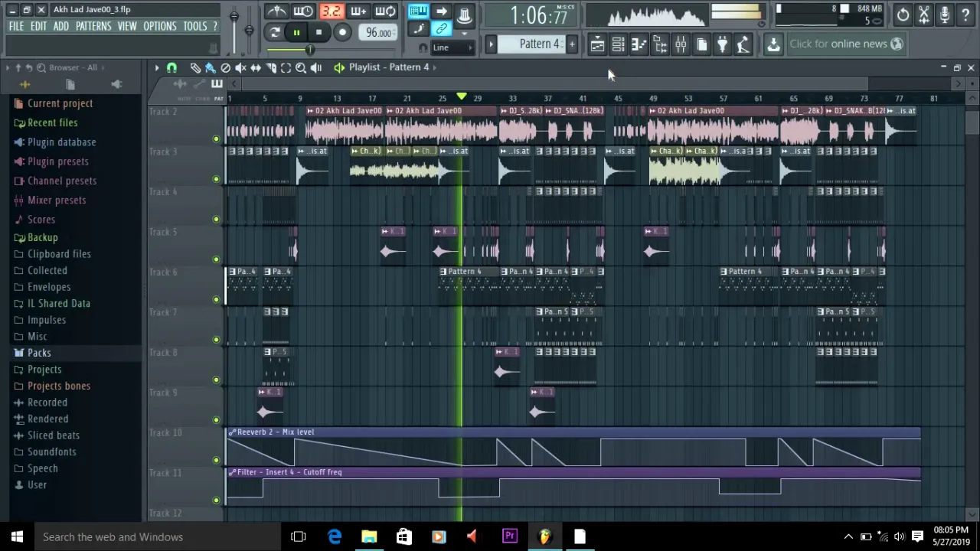Toggle pattern/song mode switch
Image resolution: width=980 pixels, height=551 pixels.
(275, 32)
